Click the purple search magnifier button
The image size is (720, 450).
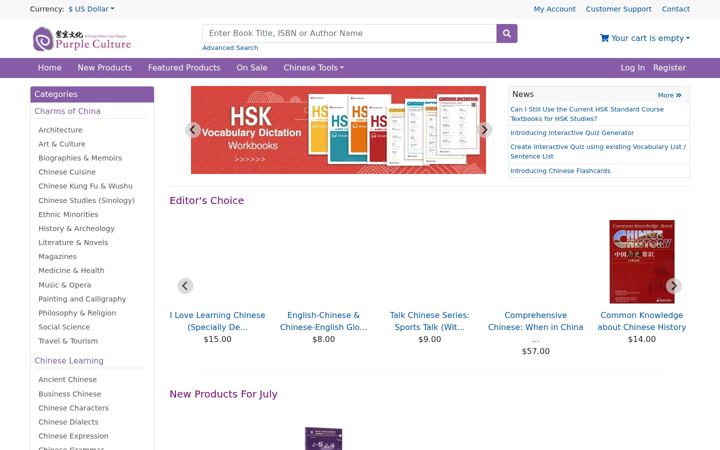[506, 34]
